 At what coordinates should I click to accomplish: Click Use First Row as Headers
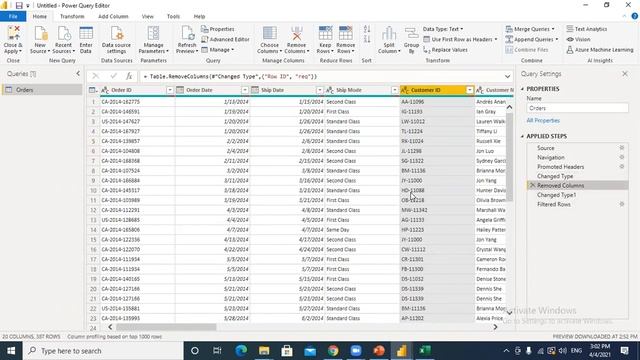click(x=460, y=39)
